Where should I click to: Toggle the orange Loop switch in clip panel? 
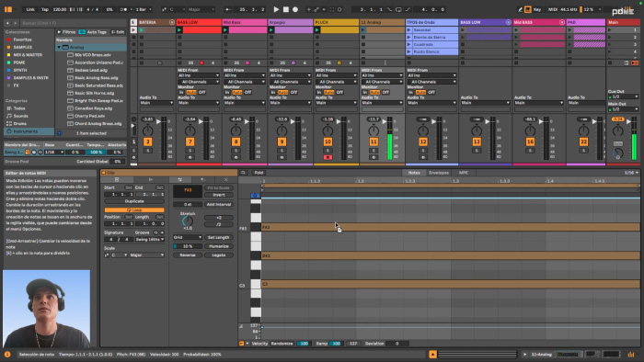coord(134,209)
